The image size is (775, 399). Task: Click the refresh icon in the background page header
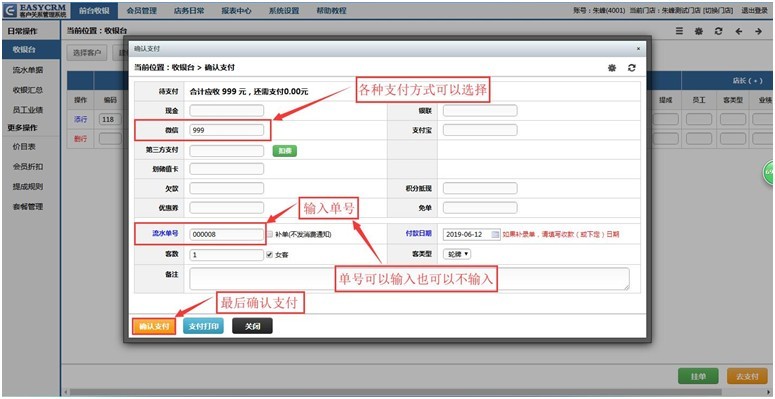point(719,31)
